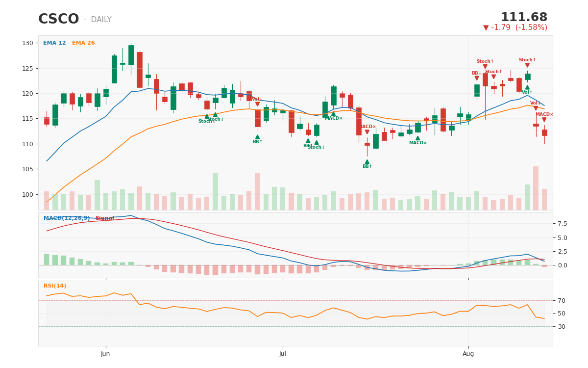Click the 120 price axis label
This screenshot has height=368, width=588.
tap(27, 94)
